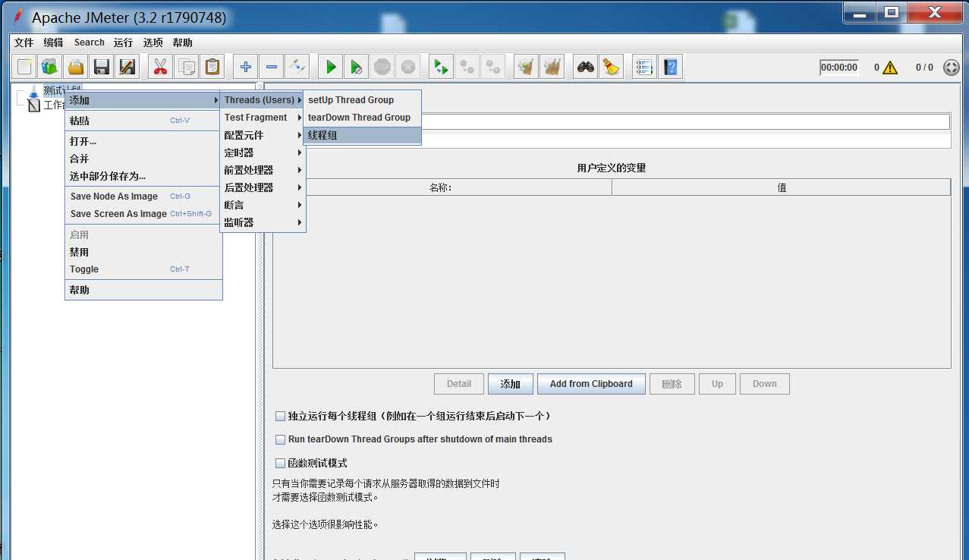Check Run tearDown Thread Groups option
This screenshot has height=560, width=969.
(x=280, y=439)
